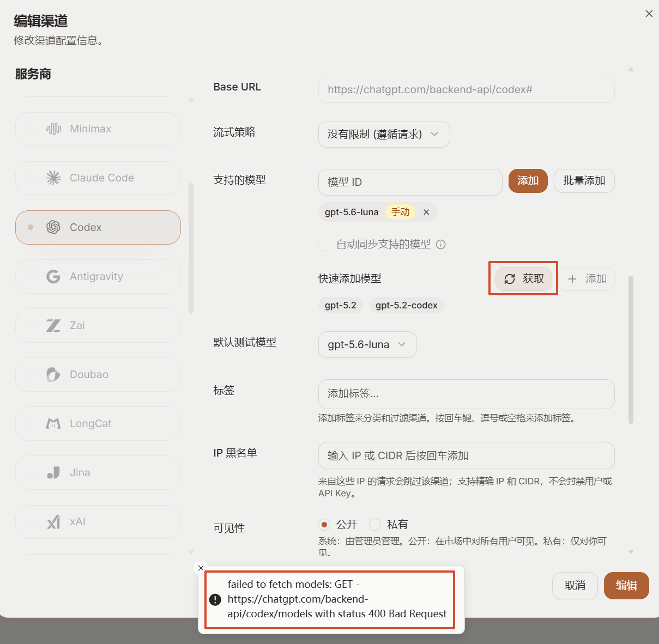
Task: Dismiss the failed to fetch models toast
Action: click(x=201, y=568)
